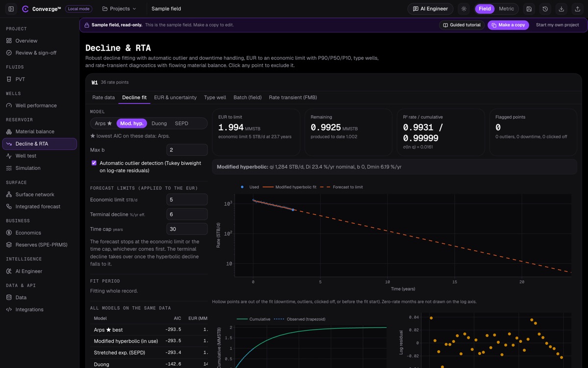Image resolution: width=588 pixels, height=368 pixels.
Task: Choose the SEPD model
Action: [x=182, y=124]
